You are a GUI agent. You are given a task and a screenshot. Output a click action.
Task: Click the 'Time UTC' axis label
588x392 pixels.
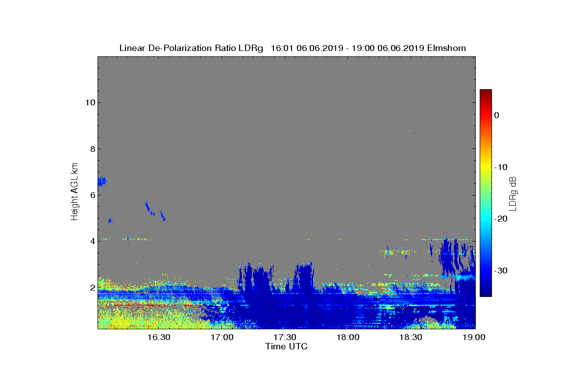[287, 346]
